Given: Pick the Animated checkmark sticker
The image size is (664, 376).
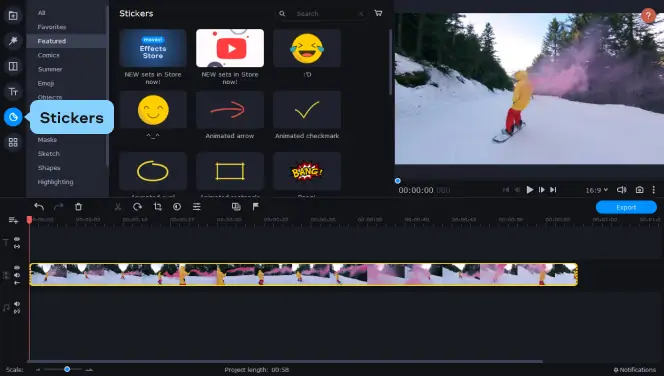Looking at the screenshot, I should [307, 110].
